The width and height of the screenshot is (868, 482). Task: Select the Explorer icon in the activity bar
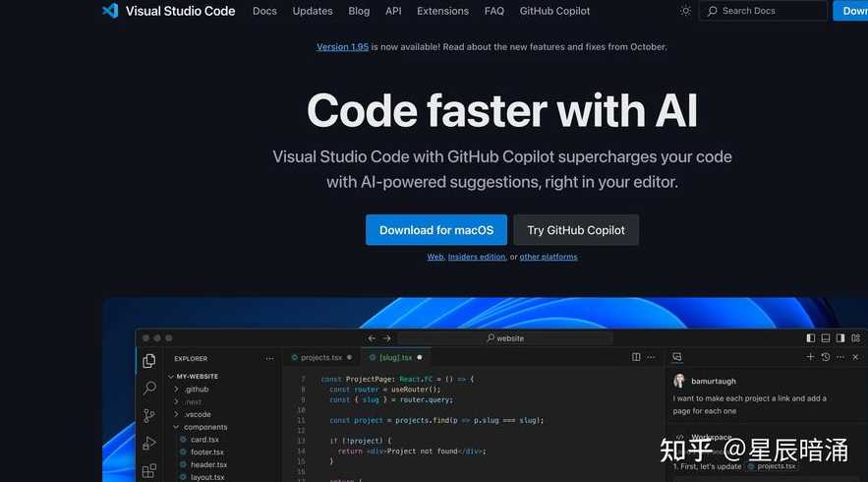(148, 361)
